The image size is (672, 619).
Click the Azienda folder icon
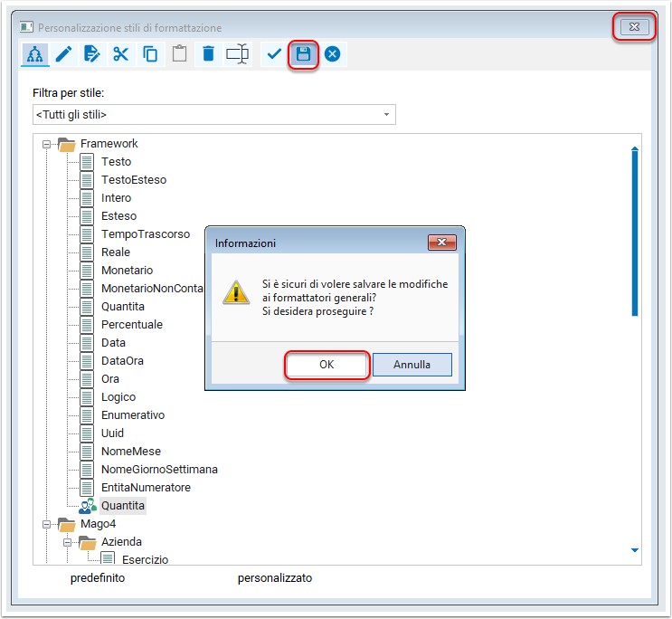point(88,542)
